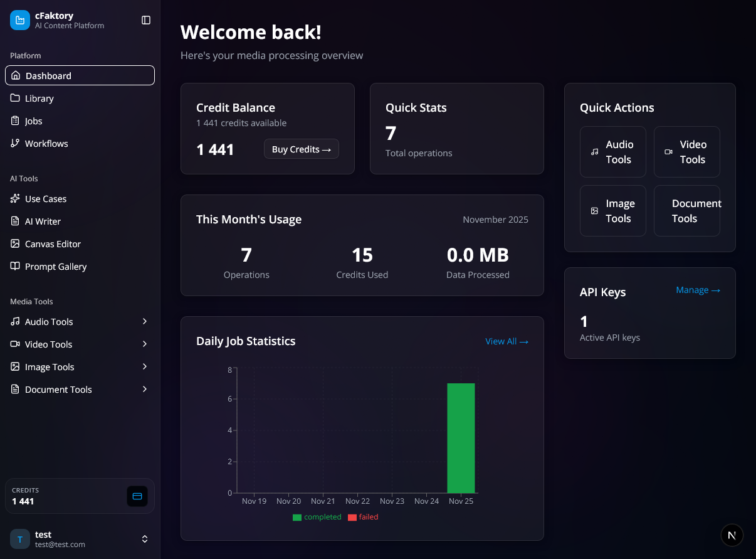This screenshot has width=756, height=559.
Task: Click the cFaktory logo icon
Action: point(19,19)
